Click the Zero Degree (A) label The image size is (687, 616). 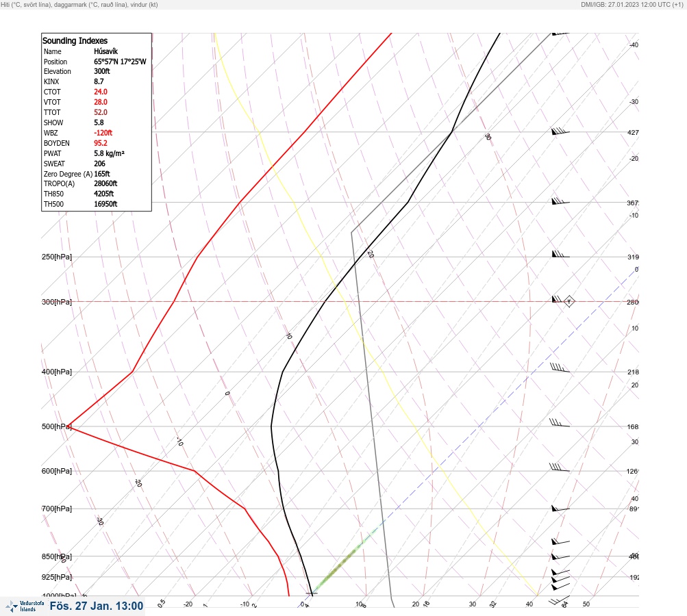[x=68, y=174]
